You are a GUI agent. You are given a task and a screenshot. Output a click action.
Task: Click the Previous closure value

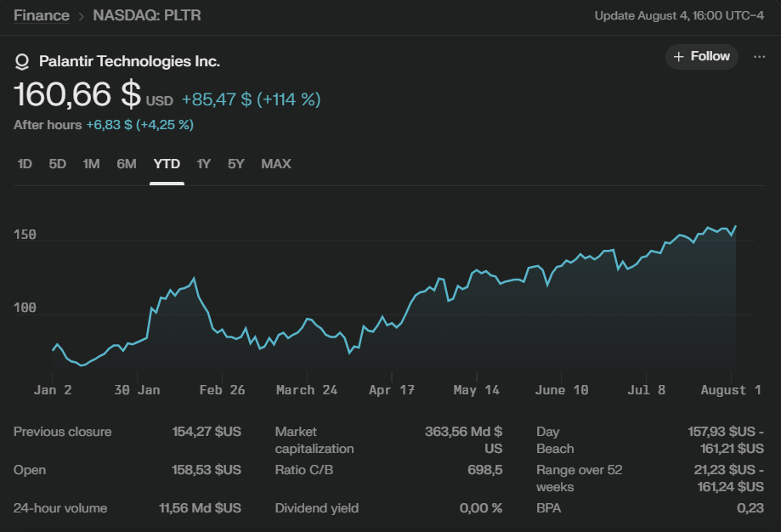tap(207, 432)
